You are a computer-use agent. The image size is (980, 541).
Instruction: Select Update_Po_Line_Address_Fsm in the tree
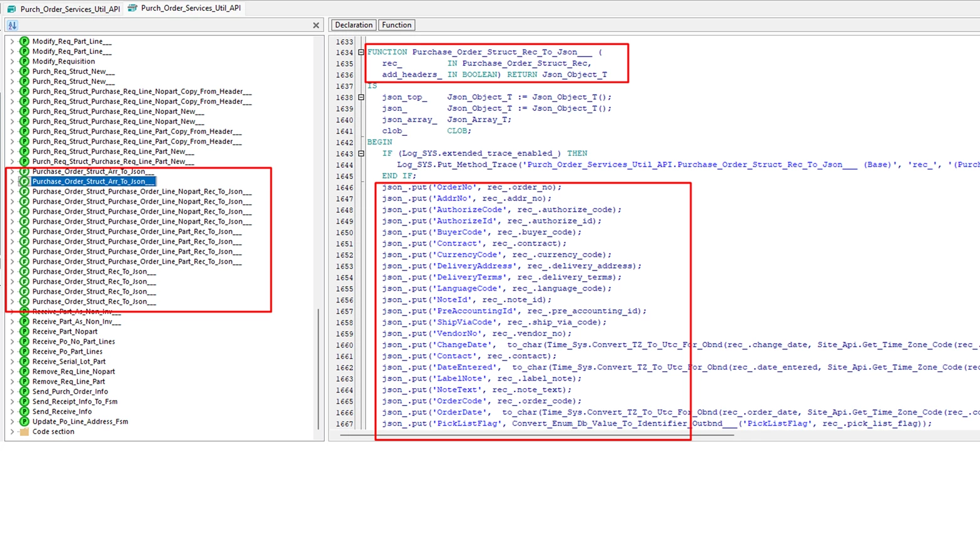click(x=80, y=421)
